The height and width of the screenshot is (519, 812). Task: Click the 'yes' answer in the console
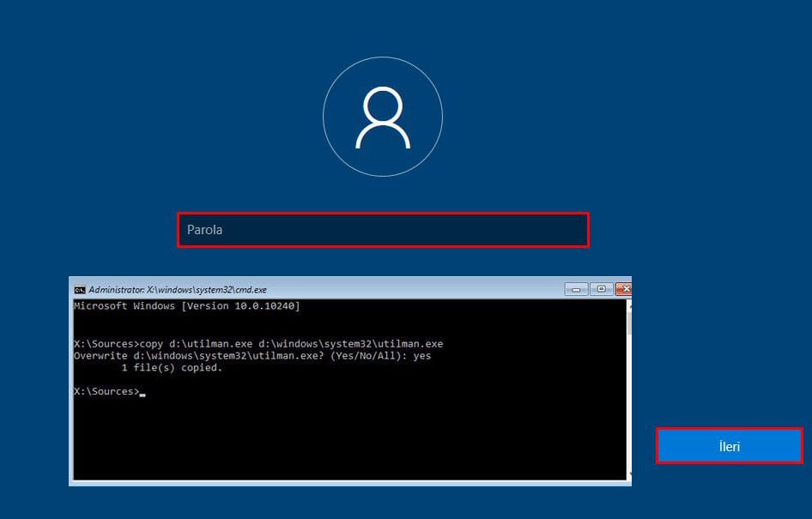(x=421, y=356)
